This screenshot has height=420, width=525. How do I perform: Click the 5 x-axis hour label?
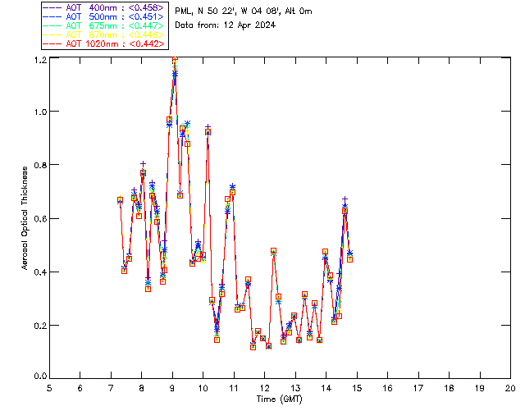[x=49, y=388]
